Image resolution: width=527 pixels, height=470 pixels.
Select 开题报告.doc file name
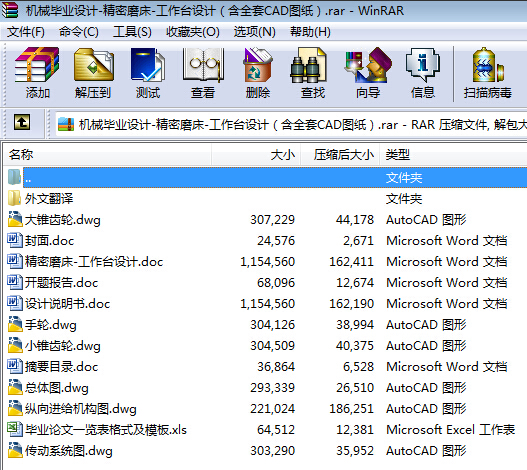[x=62, y=282]
